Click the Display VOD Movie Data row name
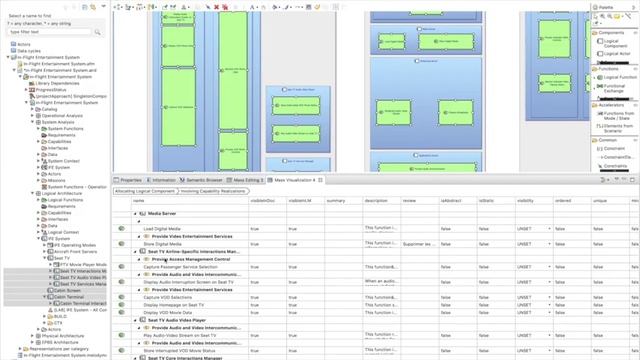Viewport: 640px width, 360px height. (x=167, y=312)
